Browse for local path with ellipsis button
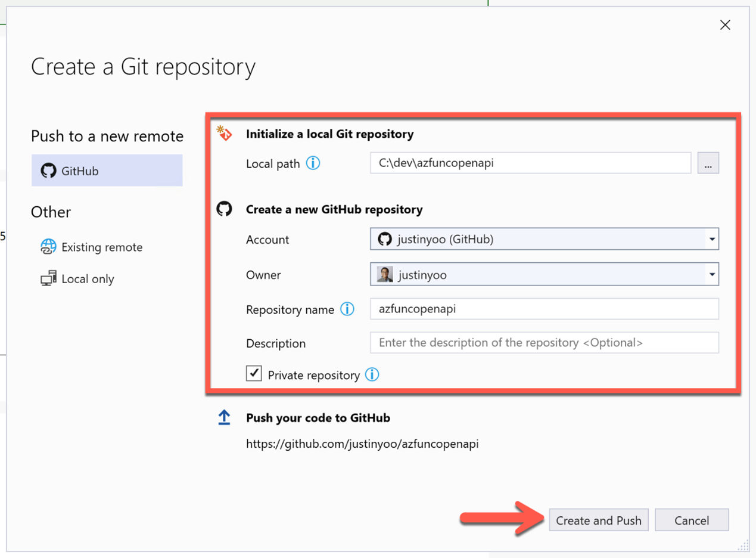Image resolution: width=756 pixels, height=558 pixels. [x=708, y=163]
